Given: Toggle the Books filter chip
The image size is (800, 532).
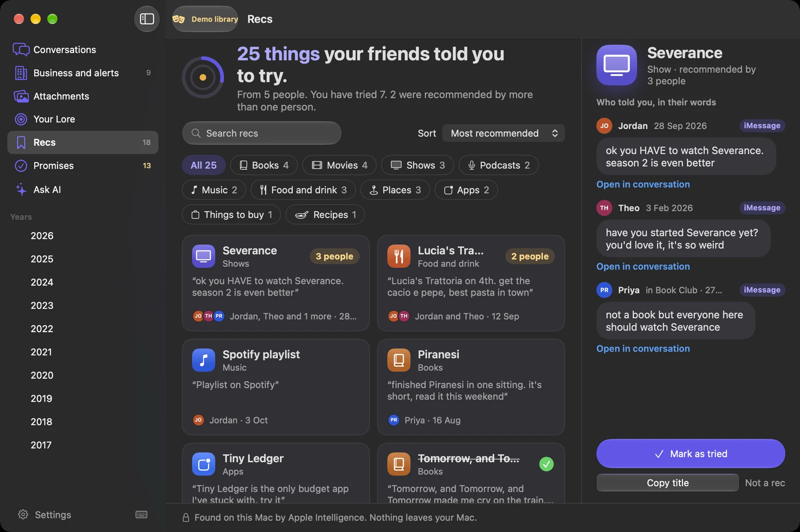Looking at the screenshot, I should 264,165.
